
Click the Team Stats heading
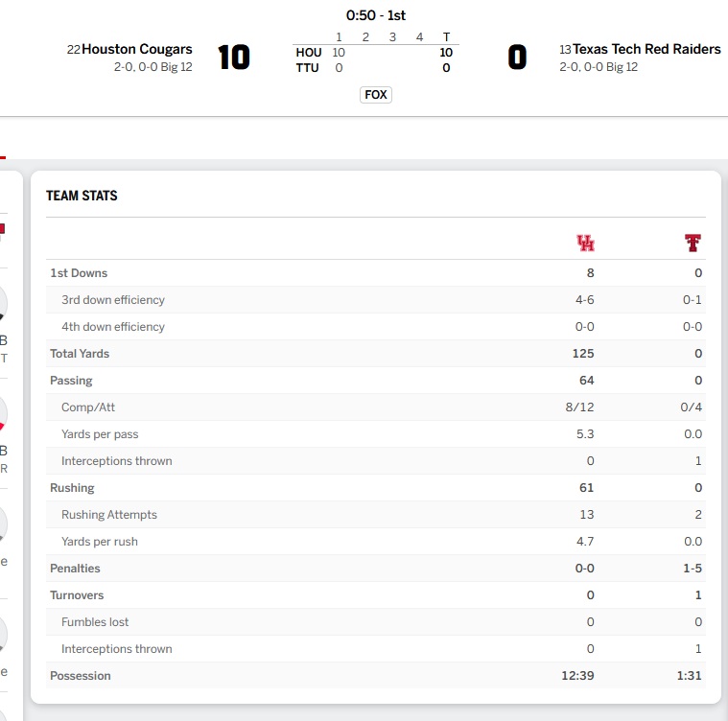coord(82,196)
